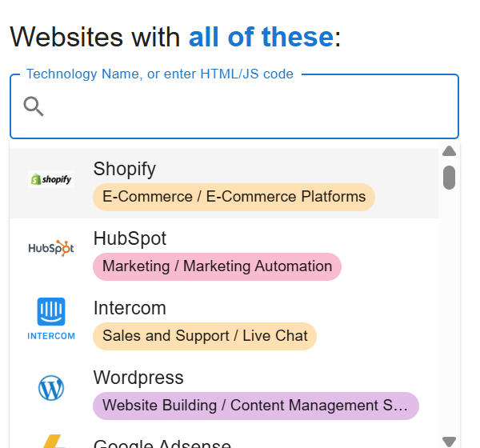Click the Marketing Automation category tag
Image resolution: width=480 pixels, height=448 pixels.
(217, 266)
